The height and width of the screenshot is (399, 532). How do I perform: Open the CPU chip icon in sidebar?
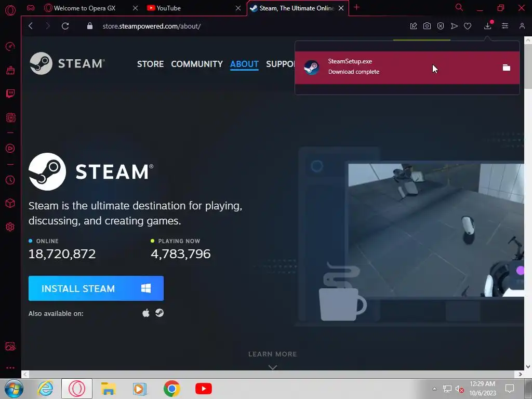point(10,118)
